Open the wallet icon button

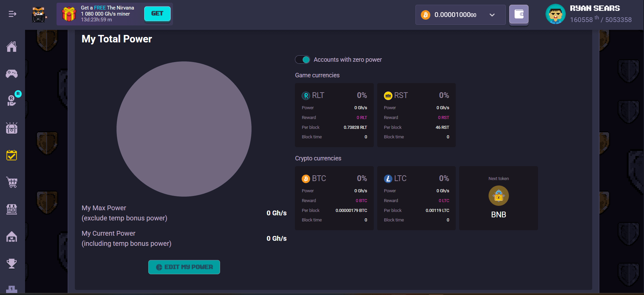coord(519,14)
